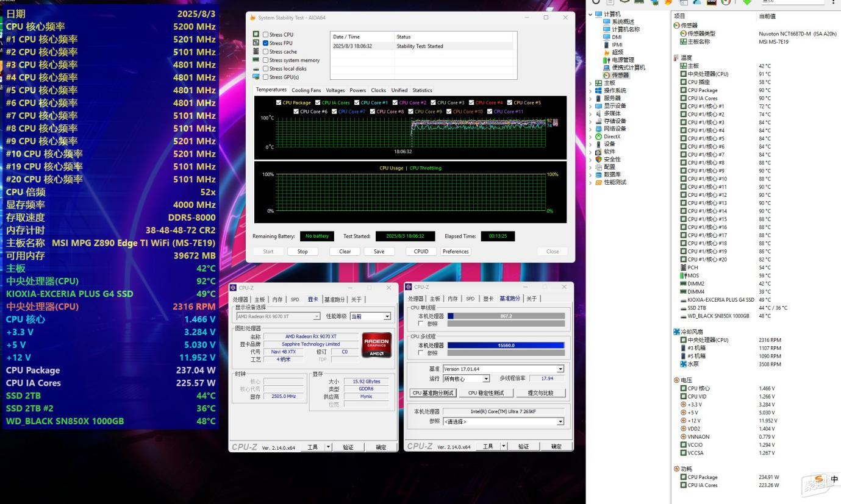Stop the stability test
The width and height of the screenshot is (841, 504).
pyautogui.click(x=302, y=252)
